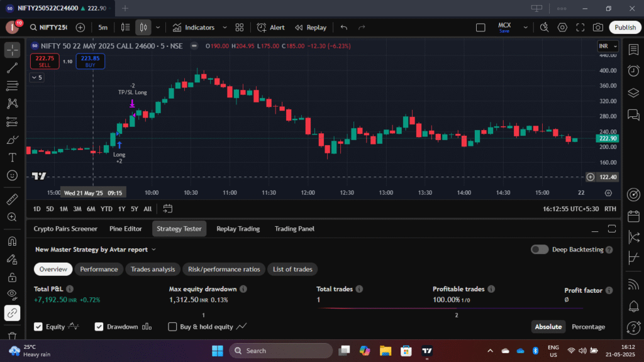Screen dimensions: 644x362
Task: Set chart range to YTD
Action: [x=106, y=209]
